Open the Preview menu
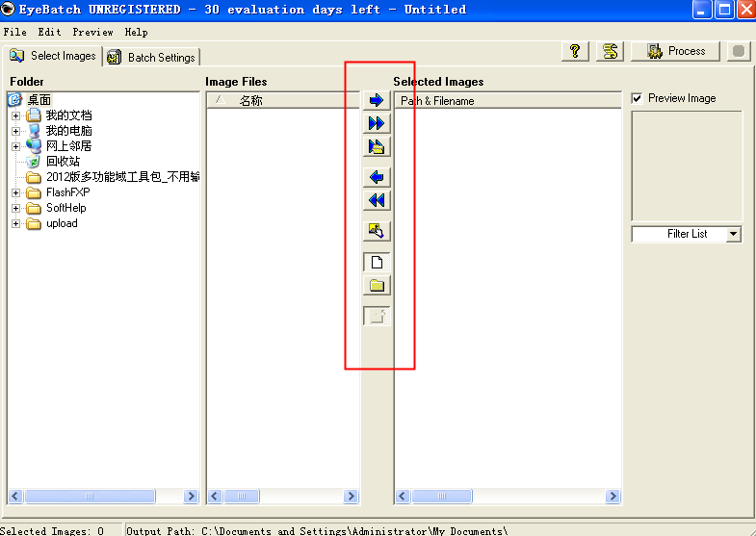 click(92, 32)
